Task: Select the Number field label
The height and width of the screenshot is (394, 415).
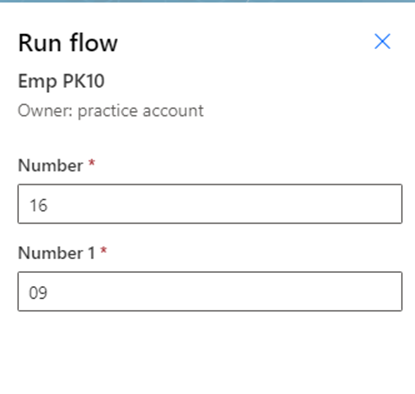Action: tap(51, 165)
